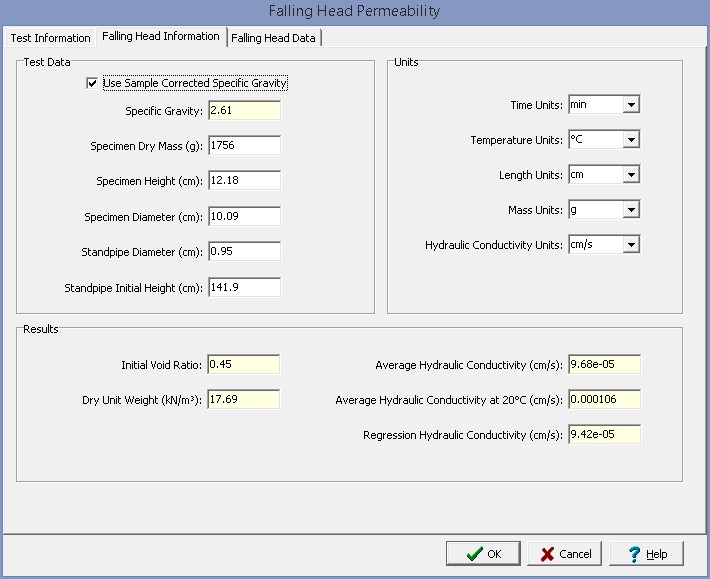Edit the Standpipe Initial Height field
The width and height of the screenshot is (710, 579).
(244, 288)
